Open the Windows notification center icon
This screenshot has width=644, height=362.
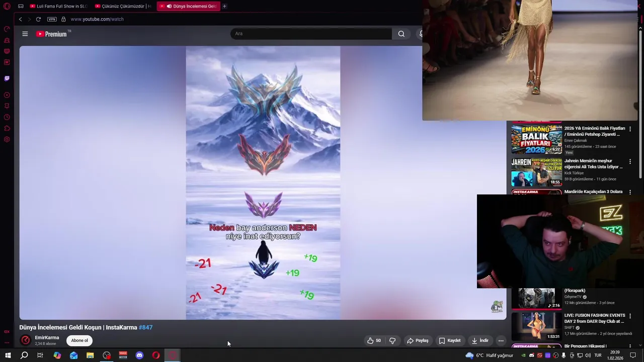point(633,355)
